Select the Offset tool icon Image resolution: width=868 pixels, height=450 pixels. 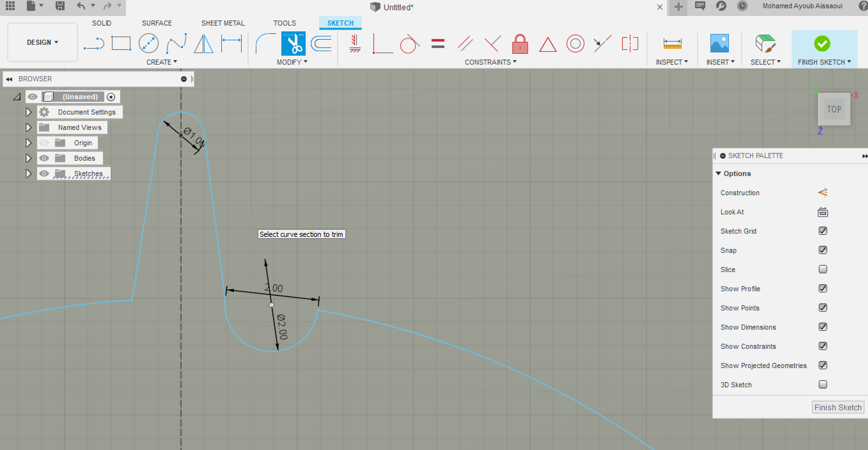(321, 44)
